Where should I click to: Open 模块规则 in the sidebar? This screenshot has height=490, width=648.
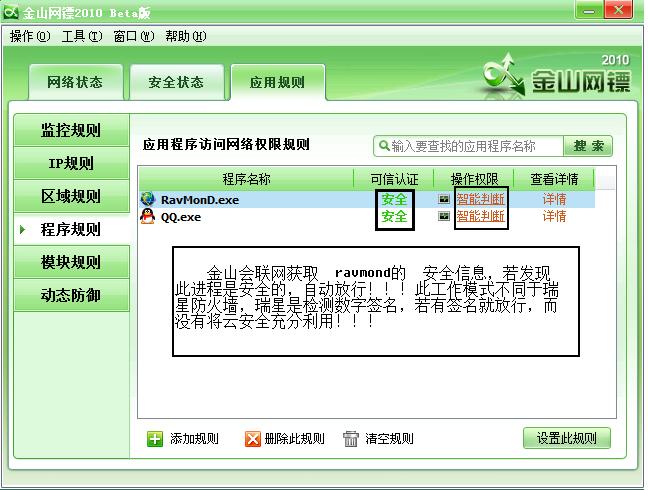tap(71, 262)
